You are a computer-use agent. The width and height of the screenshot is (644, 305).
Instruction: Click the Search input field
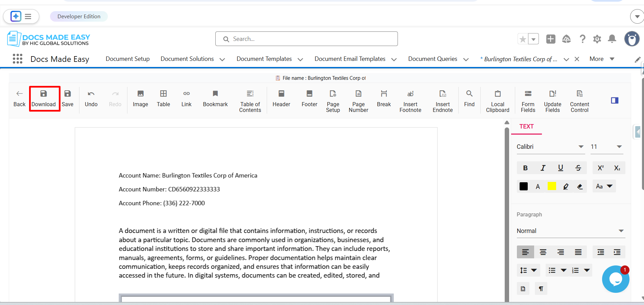click(x=306, y=39)
